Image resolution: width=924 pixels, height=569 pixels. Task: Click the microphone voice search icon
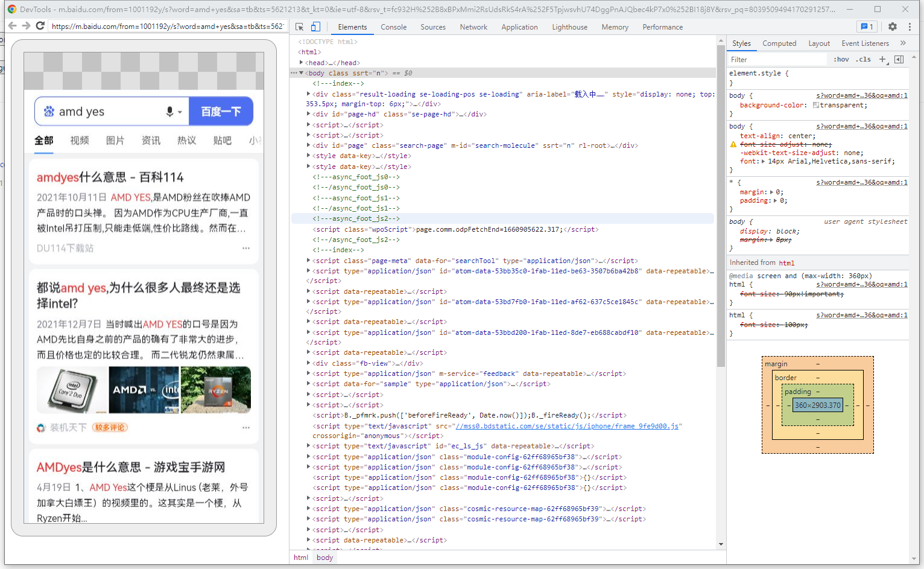point(169,112)
